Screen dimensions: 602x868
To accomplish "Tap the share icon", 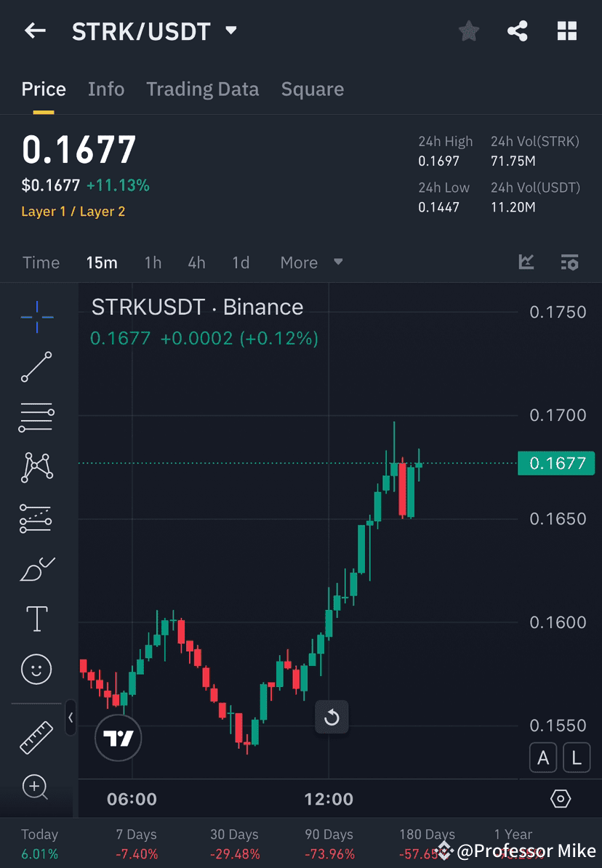I will pyautogui.click(x=517, y=31).
